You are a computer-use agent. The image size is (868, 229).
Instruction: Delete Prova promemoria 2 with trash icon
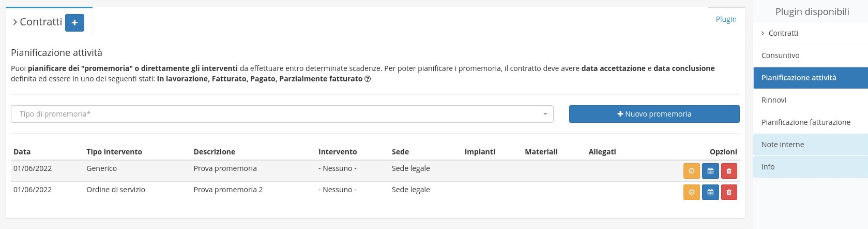point(729,192)
